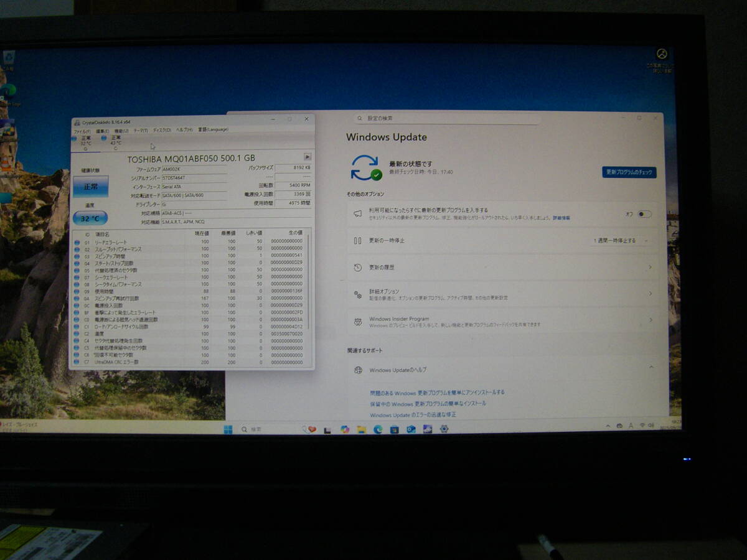Click the pause icon beside 更新の一時停止
Image resolution: width=747 pixels, height=560 pixels.
358,241
